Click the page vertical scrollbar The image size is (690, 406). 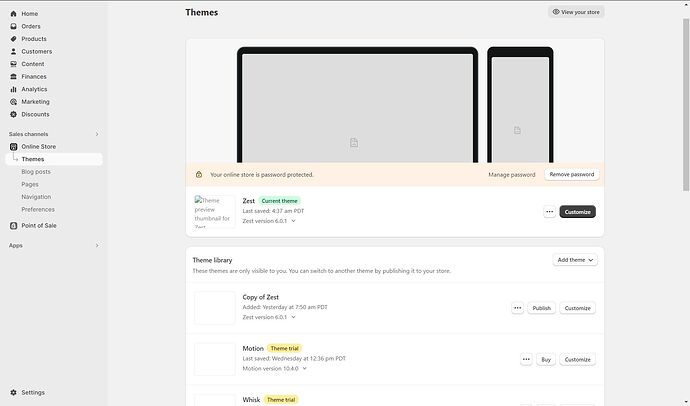(686, 105)
